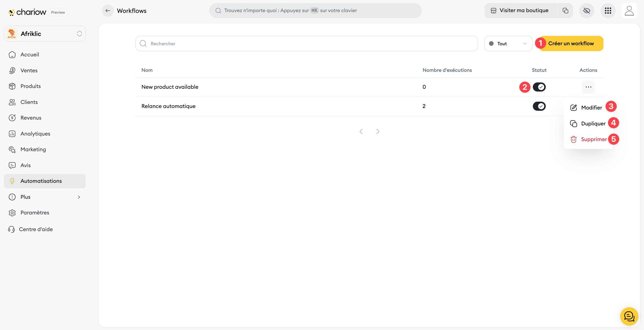Open the Tout status filter dropdown

[x=508, y=43]
